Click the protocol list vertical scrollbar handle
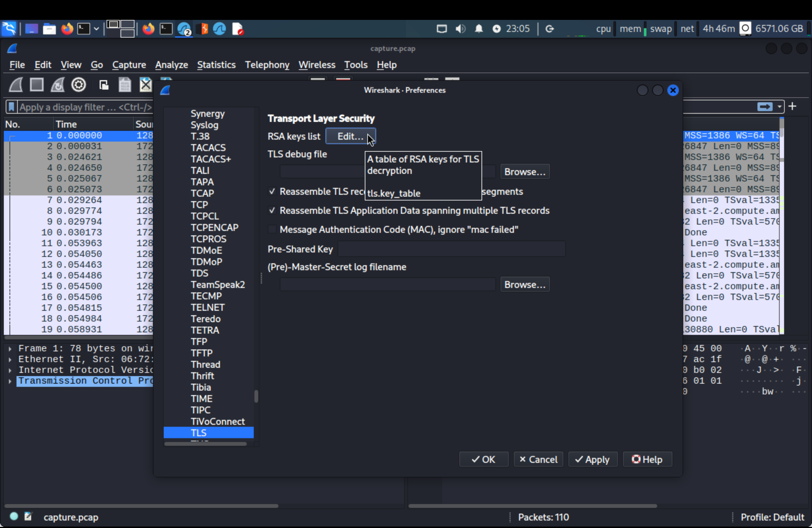This screenshot has height=528, width=812. point(256,396)
